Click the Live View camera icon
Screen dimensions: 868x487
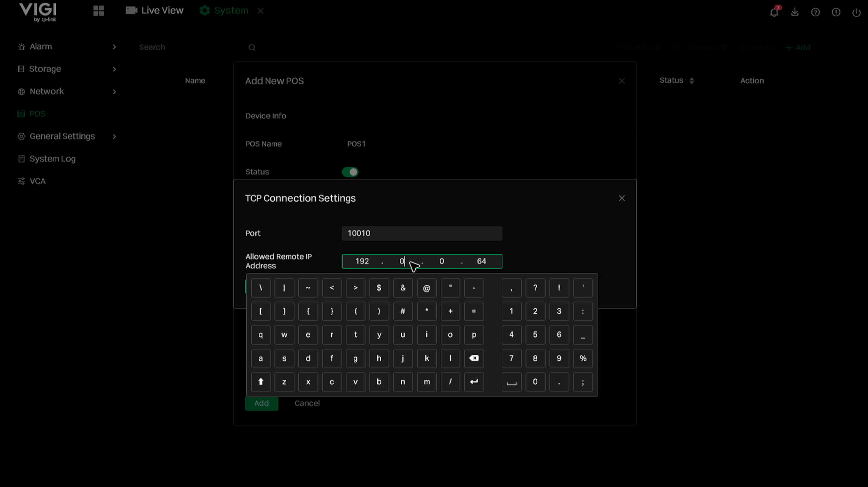pos(131,11)
